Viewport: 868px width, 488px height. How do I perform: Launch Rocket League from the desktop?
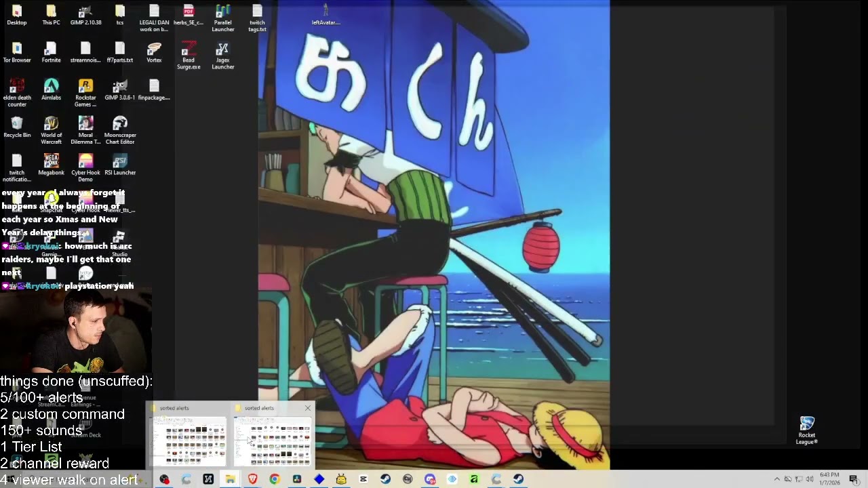[x=807, y=430]
